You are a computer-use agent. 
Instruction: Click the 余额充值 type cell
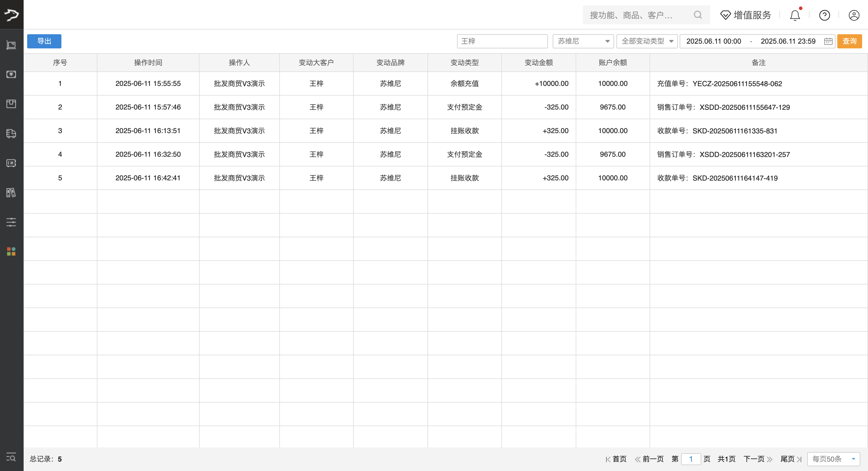[x=464, y=83]
